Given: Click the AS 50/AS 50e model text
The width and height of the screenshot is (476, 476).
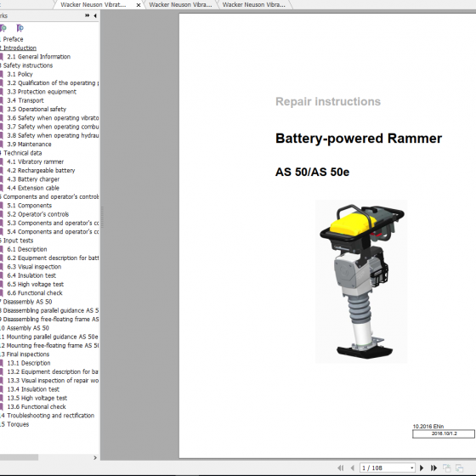Looking at the screenshot, I should 313,172.
